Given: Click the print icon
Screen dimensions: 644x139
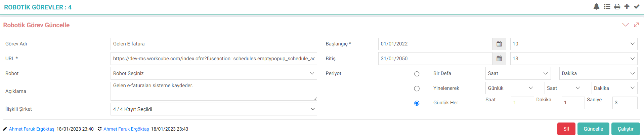Looking at the screenshot, I should 617,7.
